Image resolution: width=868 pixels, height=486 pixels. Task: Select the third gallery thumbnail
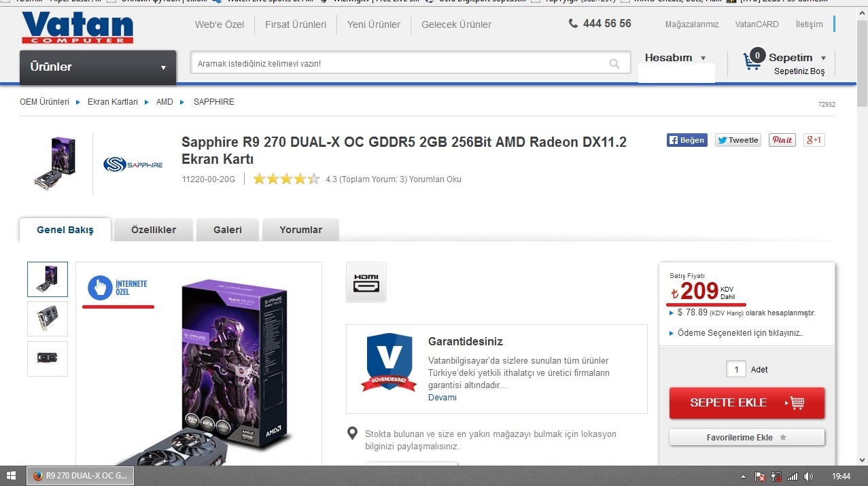tap(48, 359)
